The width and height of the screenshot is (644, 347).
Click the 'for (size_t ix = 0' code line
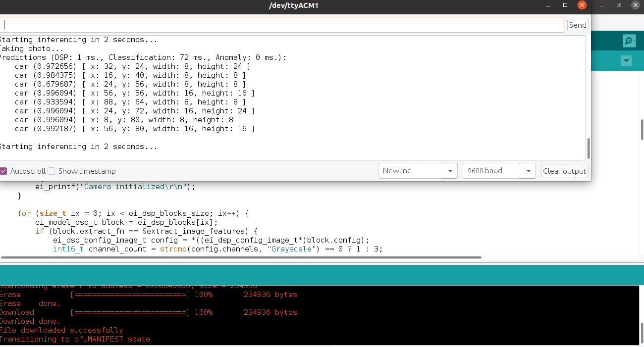[133, 213]
